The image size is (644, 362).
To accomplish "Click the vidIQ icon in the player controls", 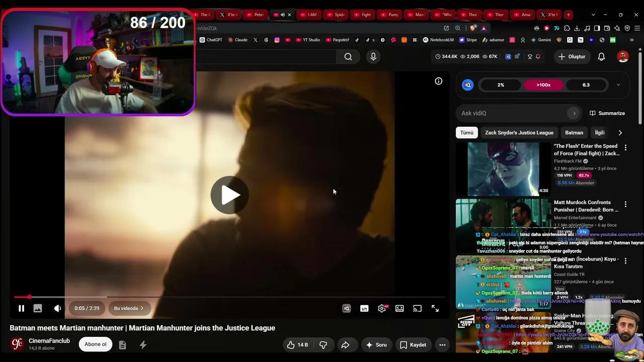I will (x=347, y=308).
